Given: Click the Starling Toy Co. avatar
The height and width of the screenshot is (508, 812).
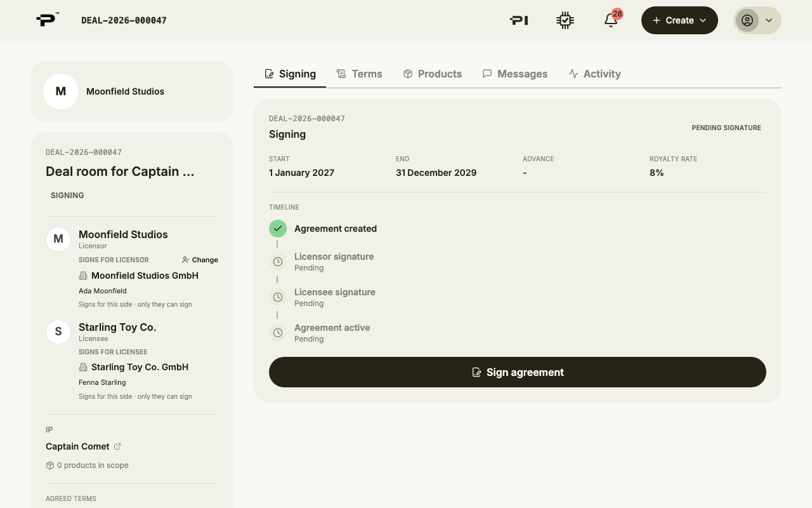Looking at the screenshot, I should click(58, 332).
